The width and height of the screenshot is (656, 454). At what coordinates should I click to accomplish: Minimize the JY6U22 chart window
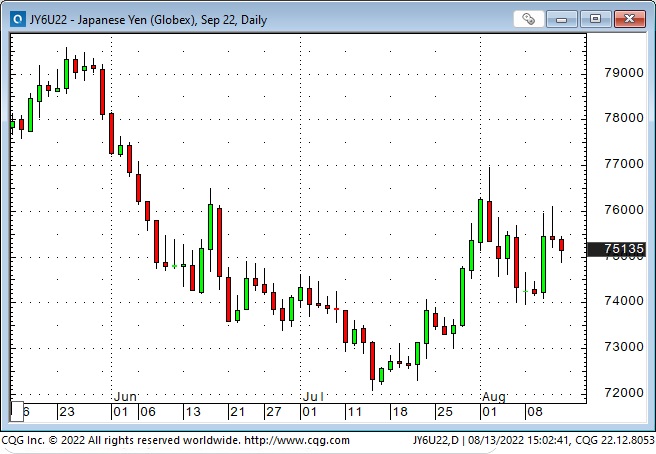[x=561, y=19]
